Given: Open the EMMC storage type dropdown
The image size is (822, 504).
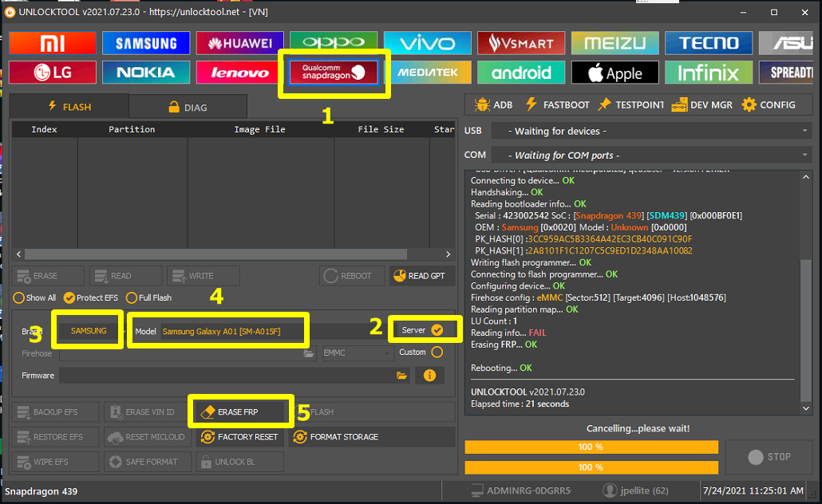Looking at the screenshot, I should tap(357, 353).
